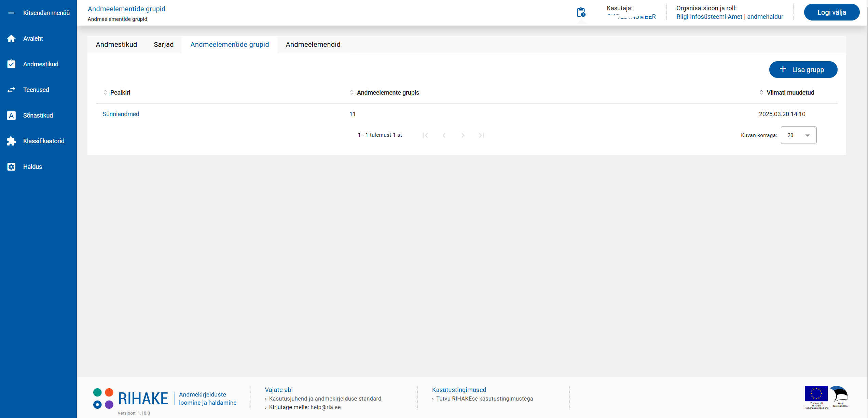Image resolution: width=868 pixels, height=418 pixels.
Task: Click the Klassifikaatorid puzzle piece icon
Action: pyautogui.click(x=11, y=141)
